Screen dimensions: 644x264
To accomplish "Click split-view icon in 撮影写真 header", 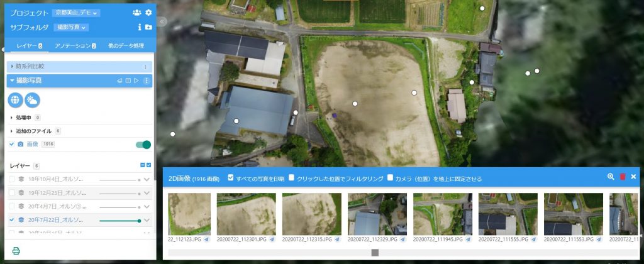I will 128,81.
